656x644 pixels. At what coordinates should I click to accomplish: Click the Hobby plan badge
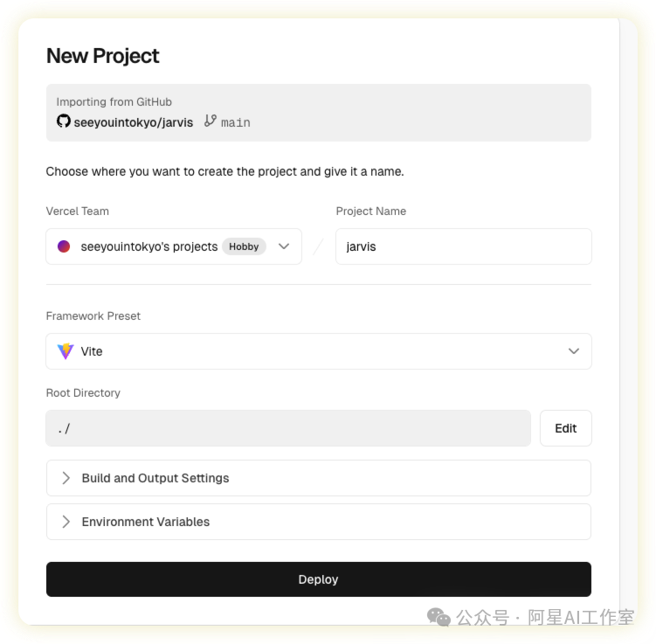(x=244, y=246)
